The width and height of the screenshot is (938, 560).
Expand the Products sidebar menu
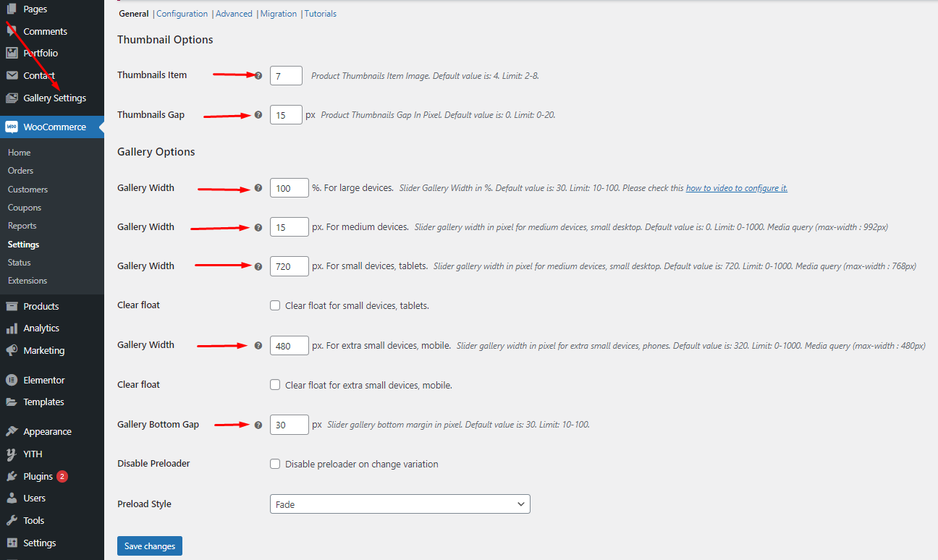[41, 306]
